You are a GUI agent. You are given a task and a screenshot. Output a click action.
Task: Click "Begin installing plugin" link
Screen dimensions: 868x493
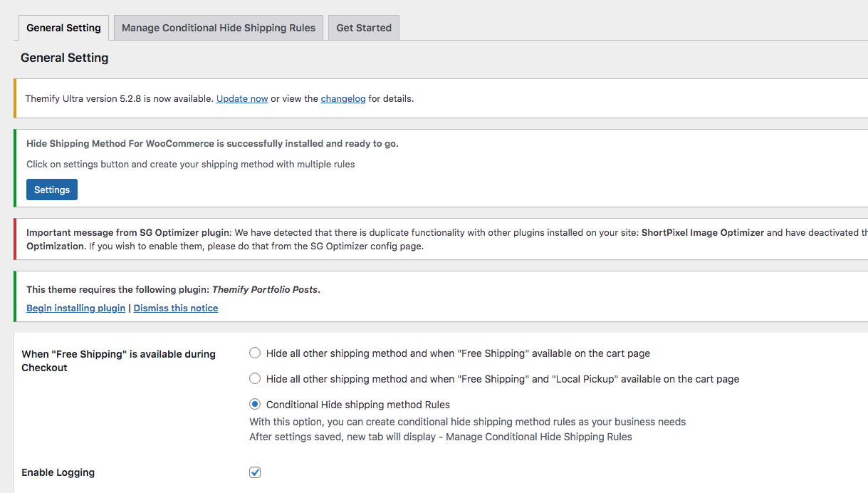[75, 308]
